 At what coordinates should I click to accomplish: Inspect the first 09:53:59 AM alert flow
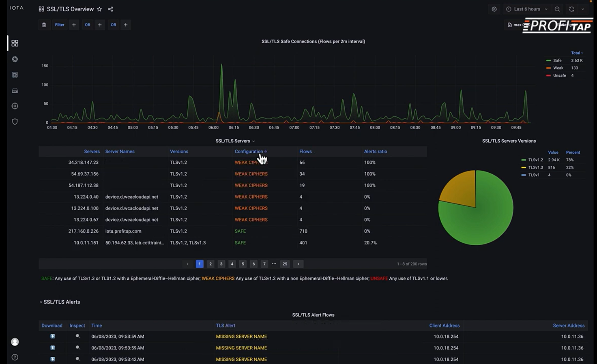(78, 336)
